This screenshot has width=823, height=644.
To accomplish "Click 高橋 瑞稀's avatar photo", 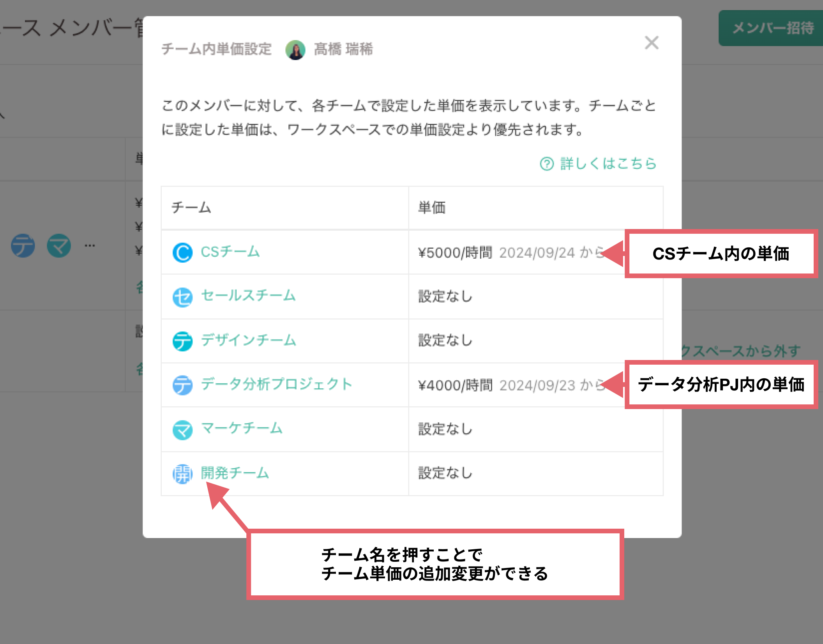I will point(295,50).
